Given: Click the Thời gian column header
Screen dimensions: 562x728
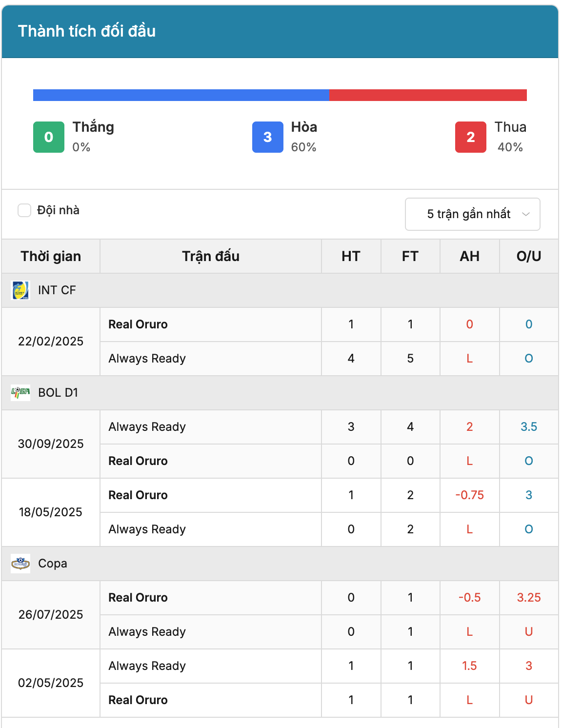Looking at the screenshot, I should click(51, 256).
